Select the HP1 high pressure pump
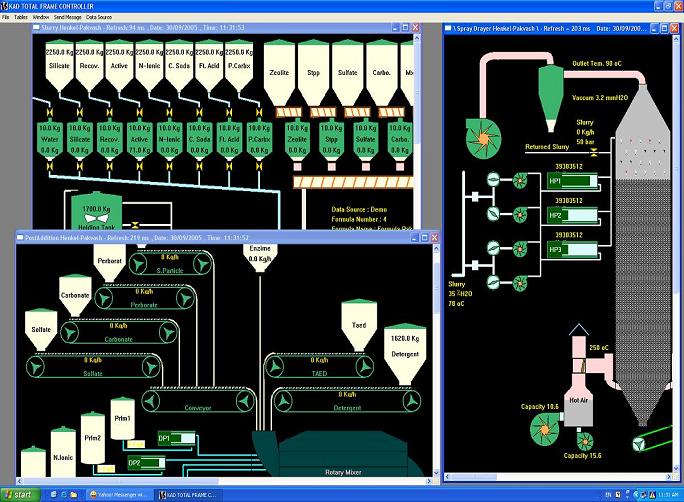 [574, 181]
